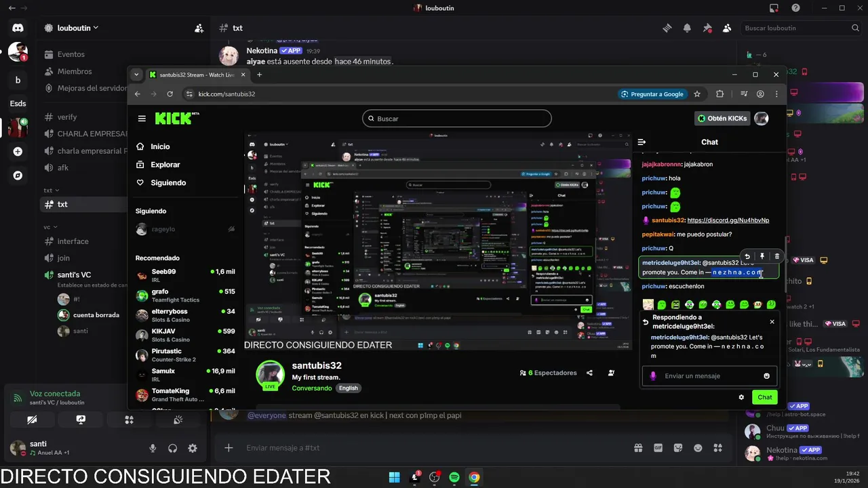
Task: Open Chrome tab search dropdown arrow
Action: click(136, 75)
